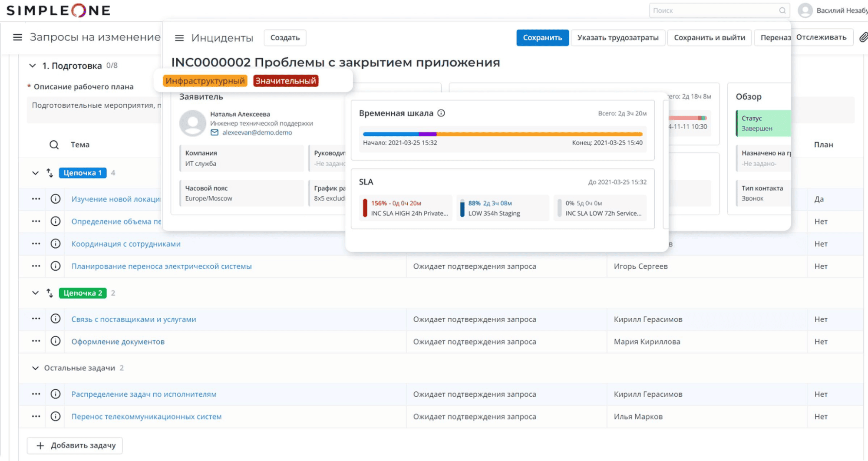
Task: Open the hamburger menu beside Инциденты
Action: click(x=179, y=38)
